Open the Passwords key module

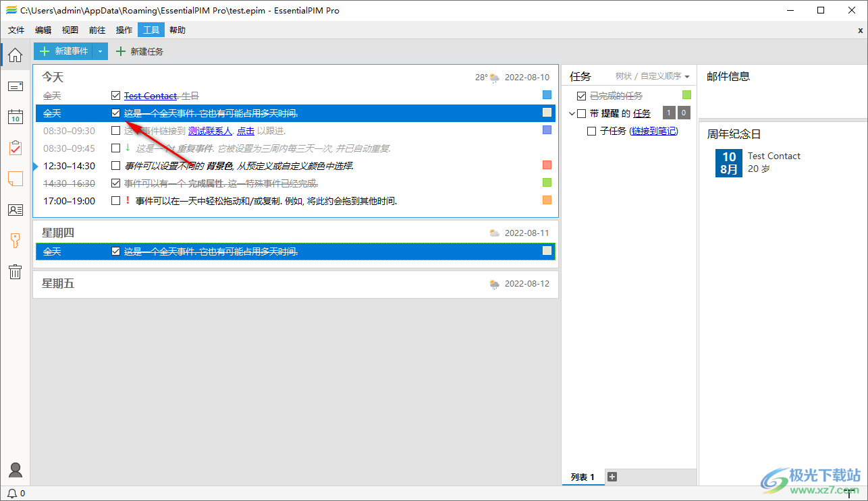[x=15, y=241]
